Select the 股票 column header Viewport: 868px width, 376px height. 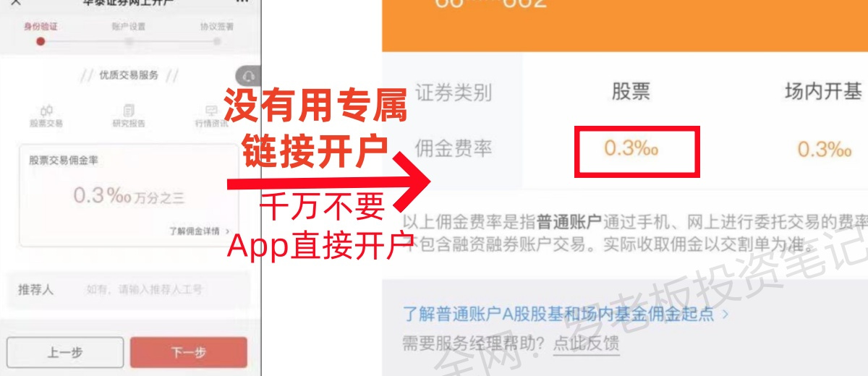click(x=631, y=92)
